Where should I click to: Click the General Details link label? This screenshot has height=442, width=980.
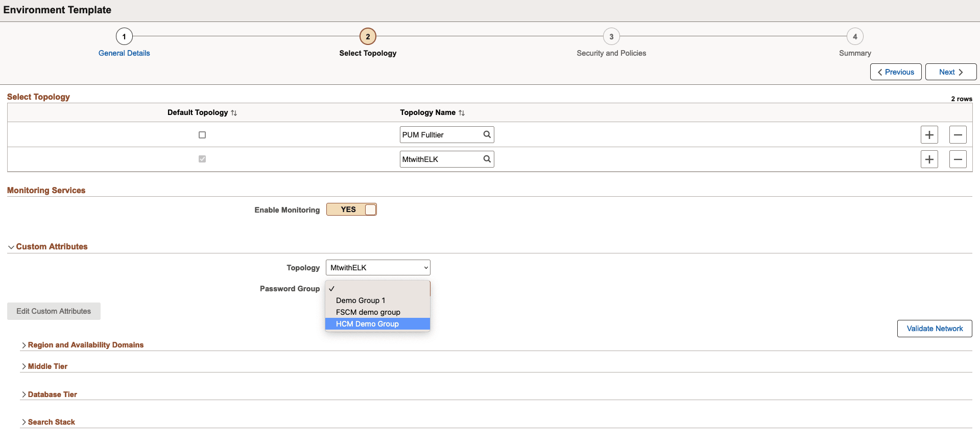[x=124, y=53]
